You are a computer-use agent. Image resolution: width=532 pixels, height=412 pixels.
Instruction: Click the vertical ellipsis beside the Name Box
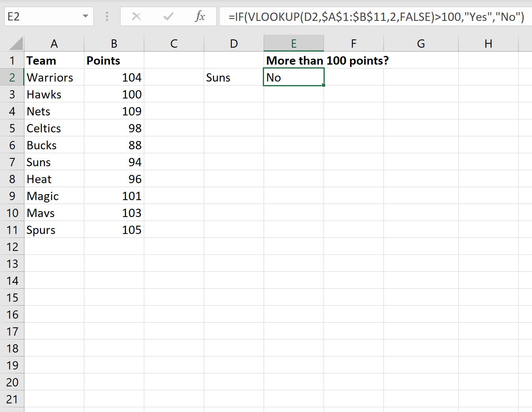(106, 17)
